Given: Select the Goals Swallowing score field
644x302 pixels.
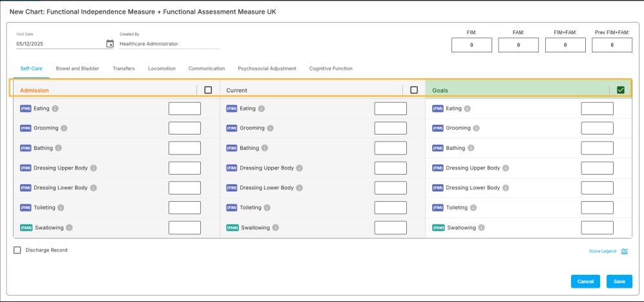Looking at the screenshot, I should pyautogui.click(x=597, y=228).
